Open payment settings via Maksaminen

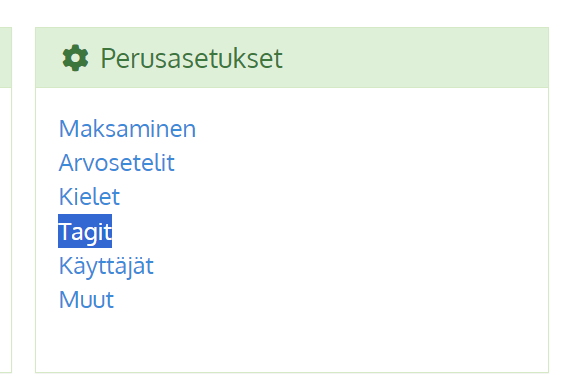127,129
